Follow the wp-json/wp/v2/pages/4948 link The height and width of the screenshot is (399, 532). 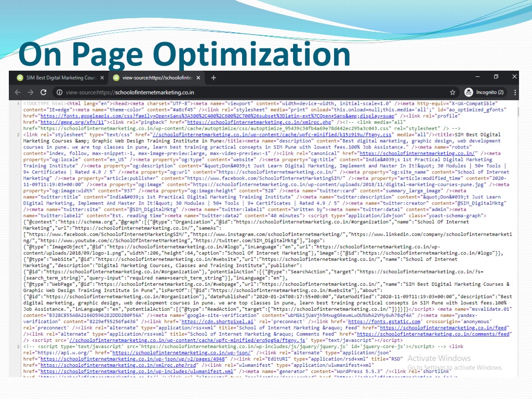click(132, 359)
